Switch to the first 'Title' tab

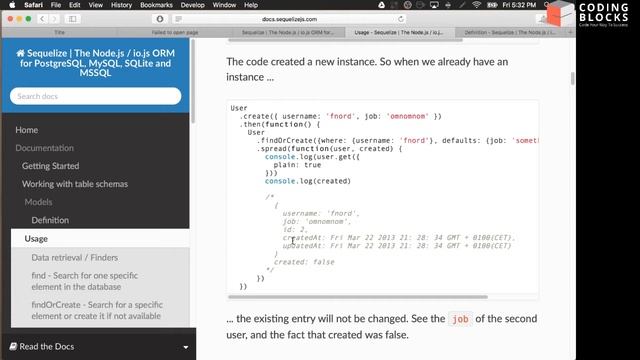[x=60, y=32]
